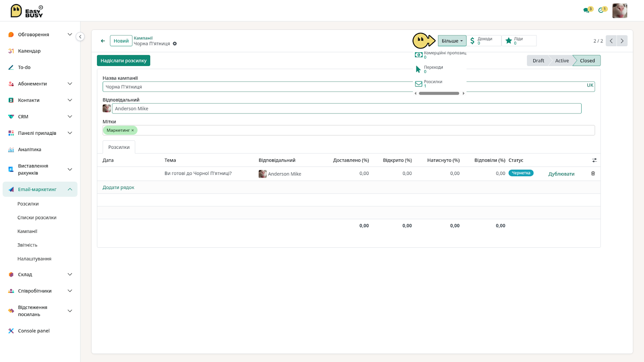The width and height of the screenshot is (644, 362).
Task: Expand Виставлення рахунків menu chevron
Action: click(70, 169)
